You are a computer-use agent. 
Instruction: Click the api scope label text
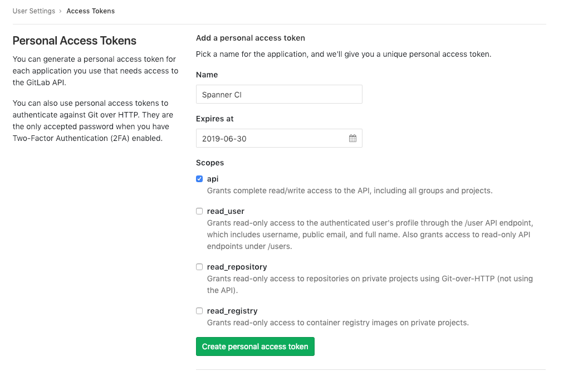tap(213, 179)
